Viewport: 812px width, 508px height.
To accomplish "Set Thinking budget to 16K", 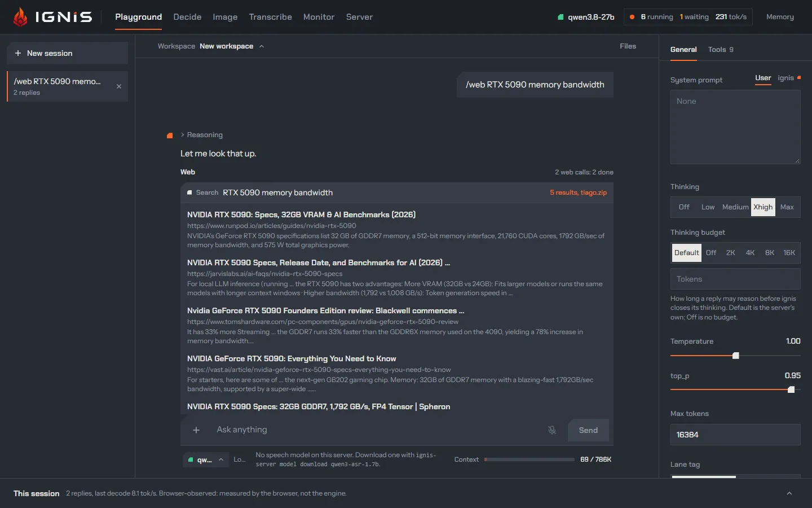I will (x=789, y=253).
